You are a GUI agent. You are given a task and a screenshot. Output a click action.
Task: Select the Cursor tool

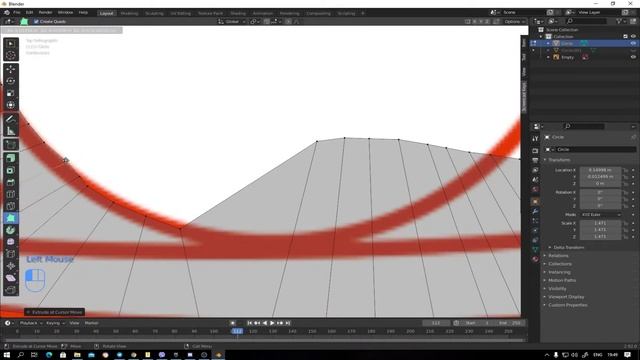tap(11, 55)
